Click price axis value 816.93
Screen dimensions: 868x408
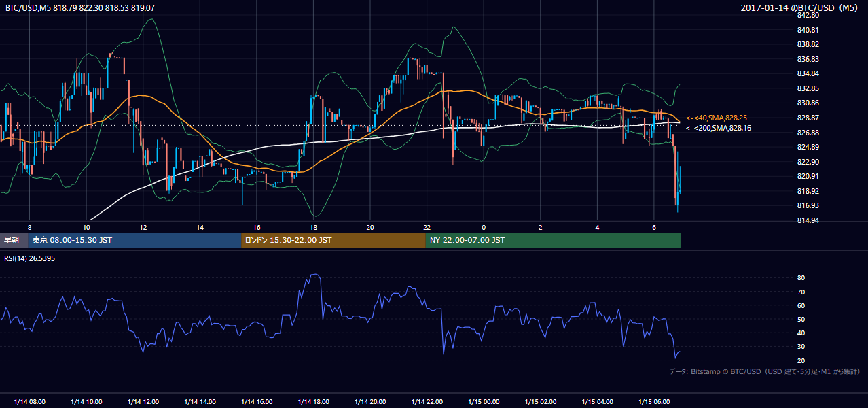pos(808,205)
